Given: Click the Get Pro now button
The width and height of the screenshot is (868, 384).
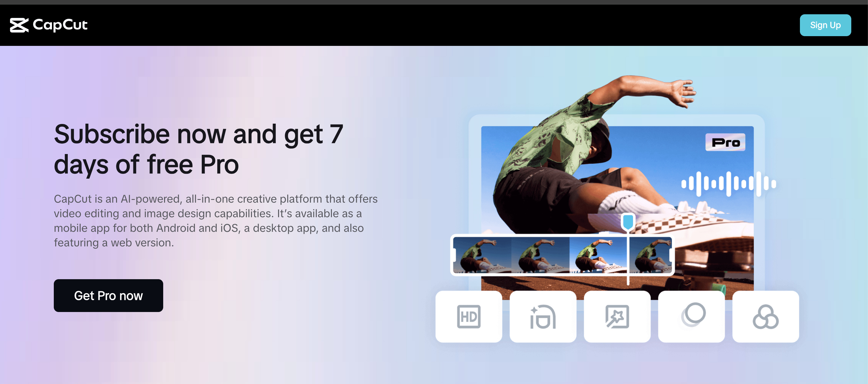Looking at the screenshot, I should (108, 295).
